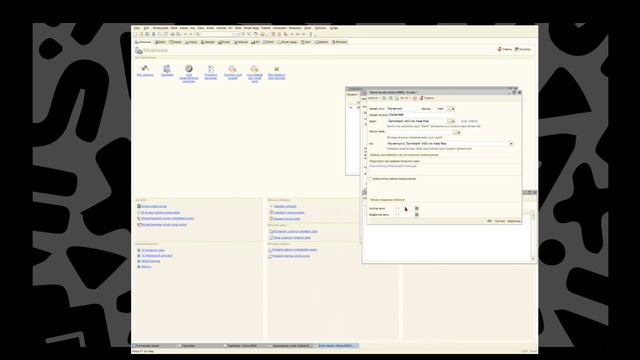640x360 pixels.
Task: Open the dropdown beside the Demirbank field
Action: (x=453, y=121)
